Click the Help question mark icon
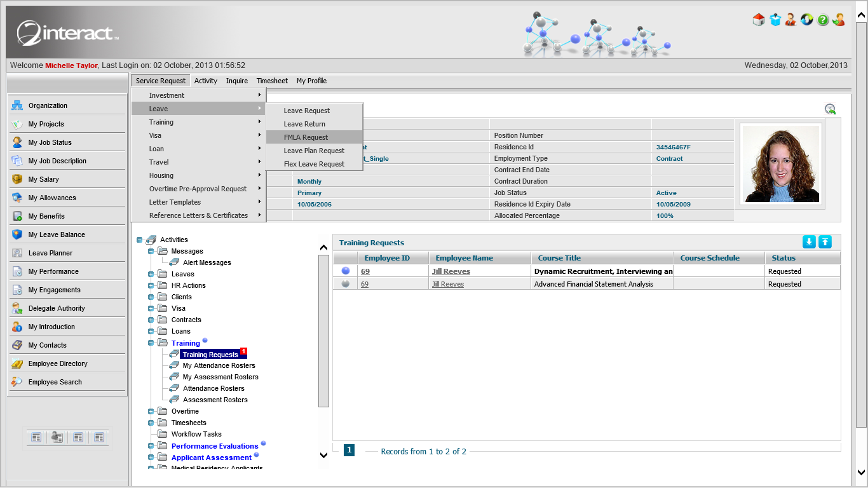This screenshot has width=868, height=488. click(822, 20)
